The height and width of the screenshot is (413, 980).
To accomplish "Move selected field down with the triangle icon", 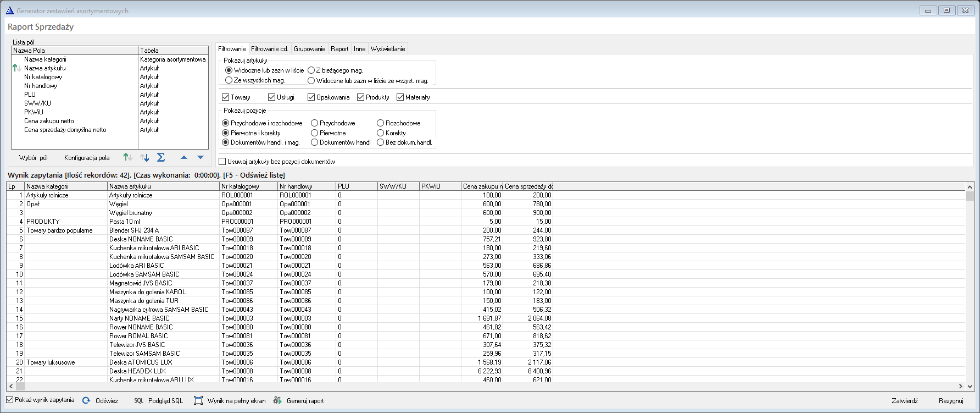I will (201, 157).
